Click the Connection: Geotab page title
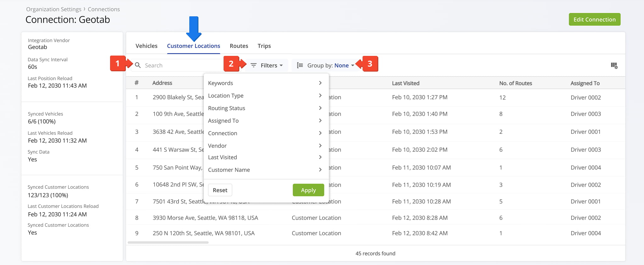Screen dimensions: 644x265 click(x=68, y=19)
